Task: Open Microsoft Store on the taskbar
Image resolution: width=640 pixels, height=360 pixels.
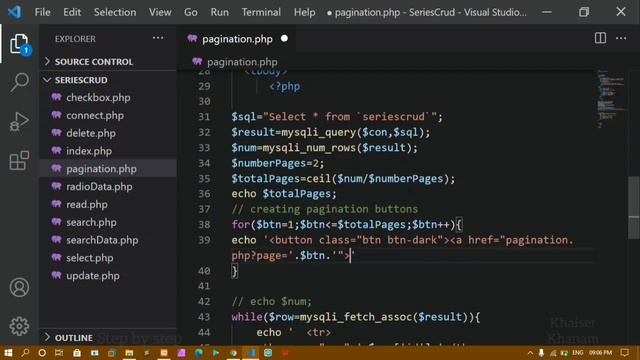Action: click(77, 353)
